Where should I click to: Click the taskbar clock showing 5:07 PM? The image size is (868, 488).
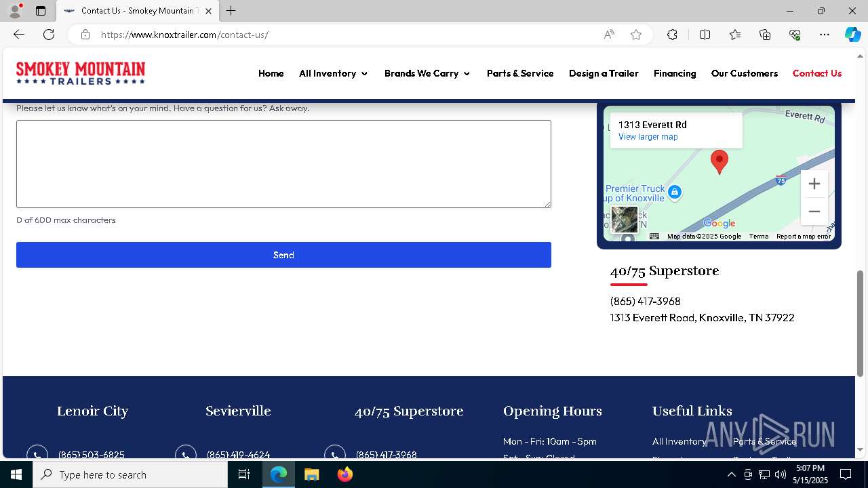point(810,474)
